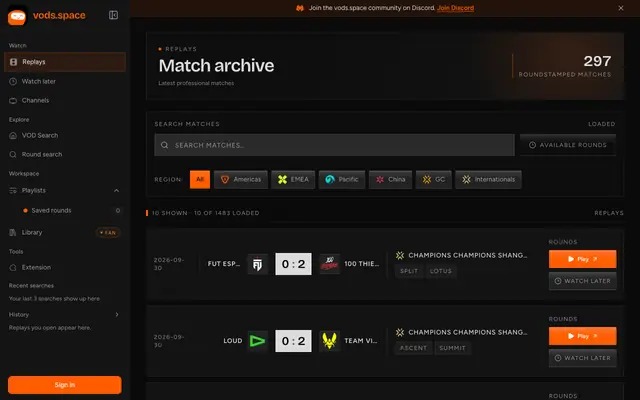Click the Replays sidebar icon
The height and width of the screenshot is (400, 640).
13,62
